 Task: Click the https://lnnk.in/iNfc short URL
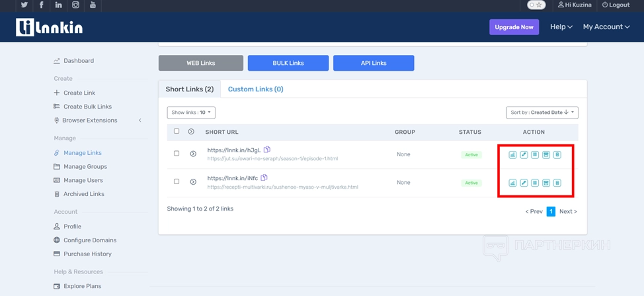point(233,178)
